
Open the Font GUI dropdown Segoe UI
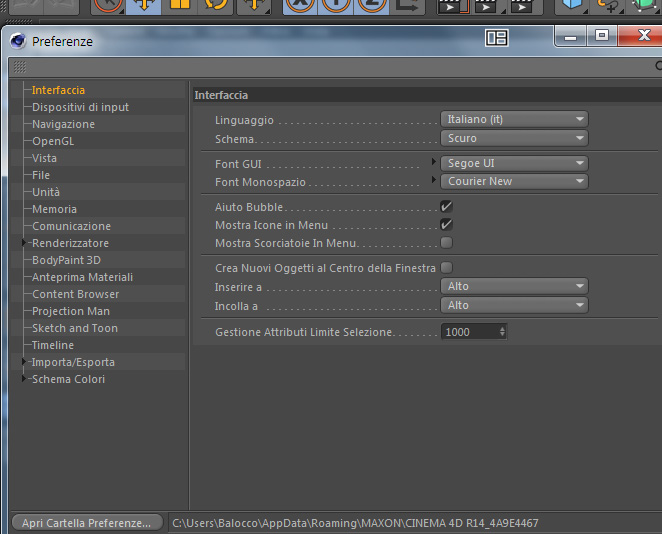pyautogui.click(x=514, y=163)
